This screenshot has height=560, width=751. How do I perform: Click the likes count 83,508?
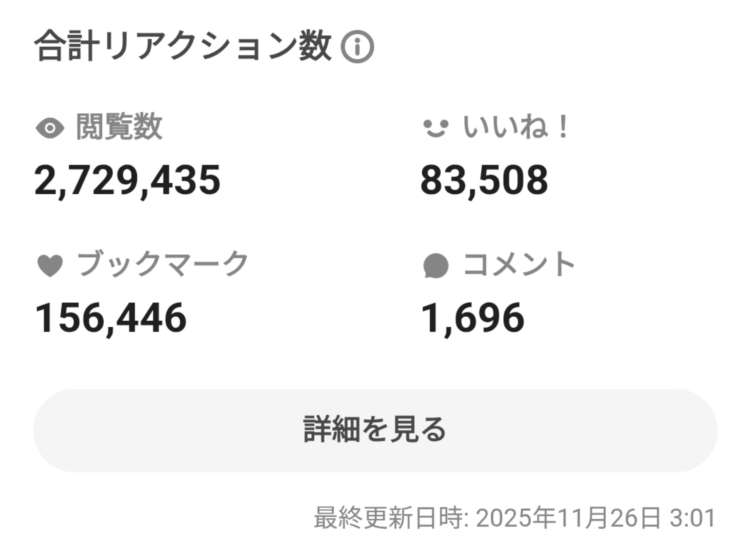[484, 181]
